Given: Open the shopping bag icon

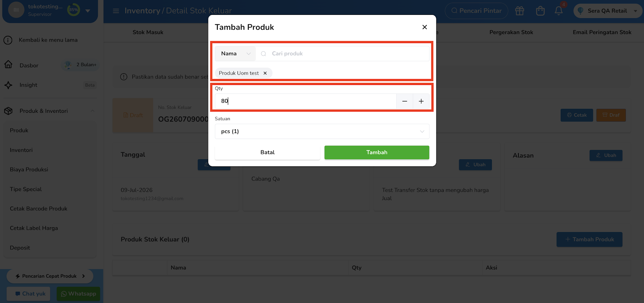Looking at the screenshot, I should (x=540, y=11).
